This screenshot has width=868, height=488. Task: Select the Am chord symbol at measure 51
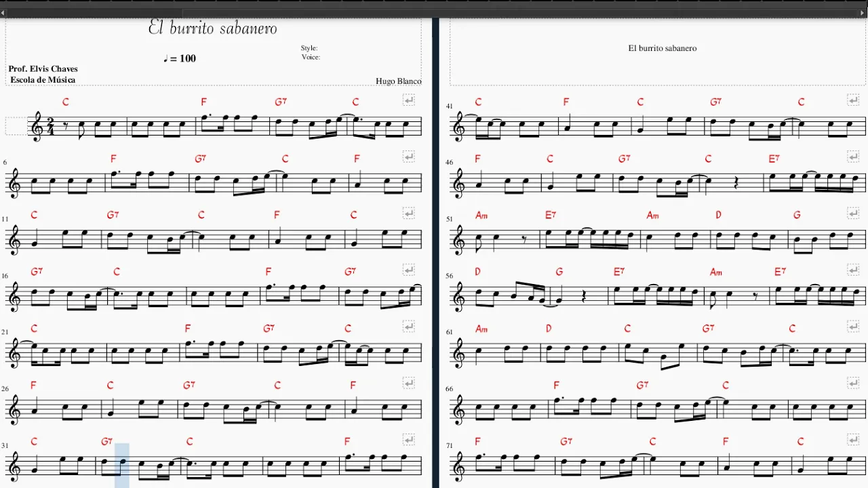point(481,216)
